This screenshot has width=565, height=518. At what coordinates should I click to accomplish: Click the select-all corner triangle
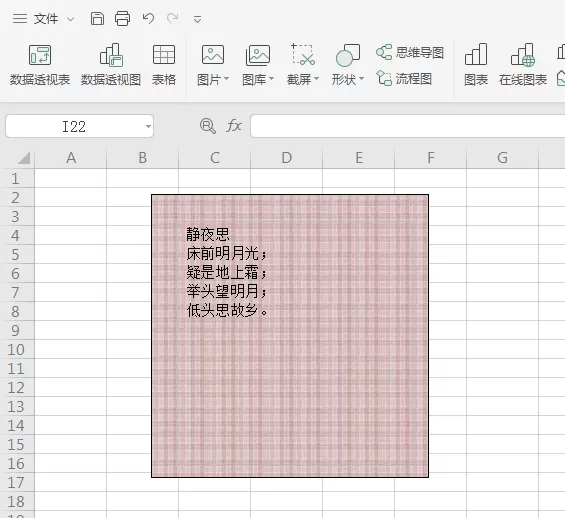(x=24, y=157)
